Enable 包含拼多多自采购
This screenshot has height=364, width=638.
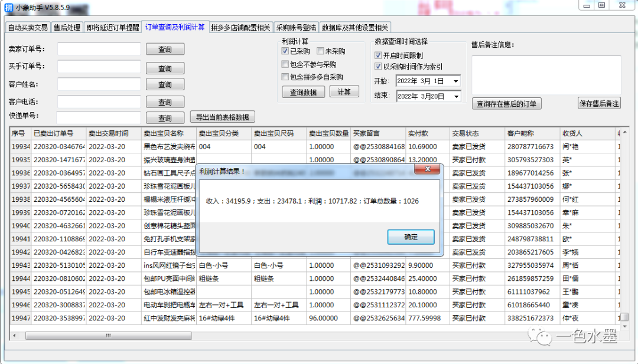285,76
